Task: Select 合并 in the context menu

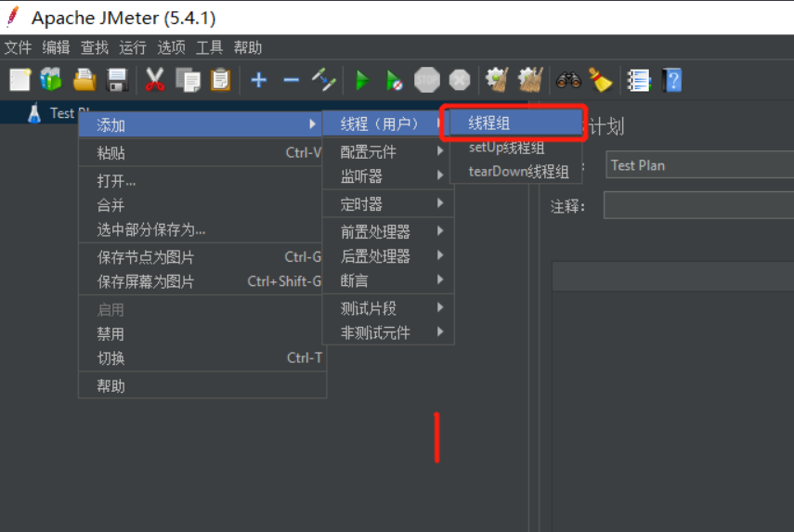Action: (201, 205)
